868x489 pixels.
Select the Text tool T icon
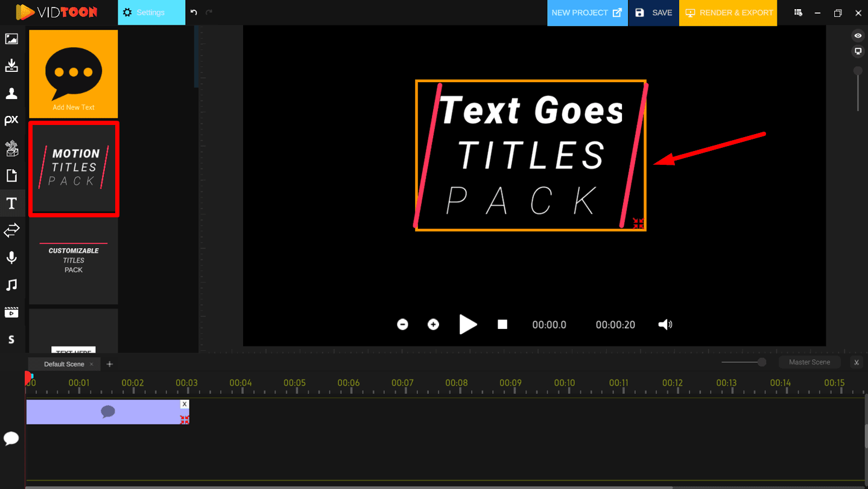[x=11, y=203]
